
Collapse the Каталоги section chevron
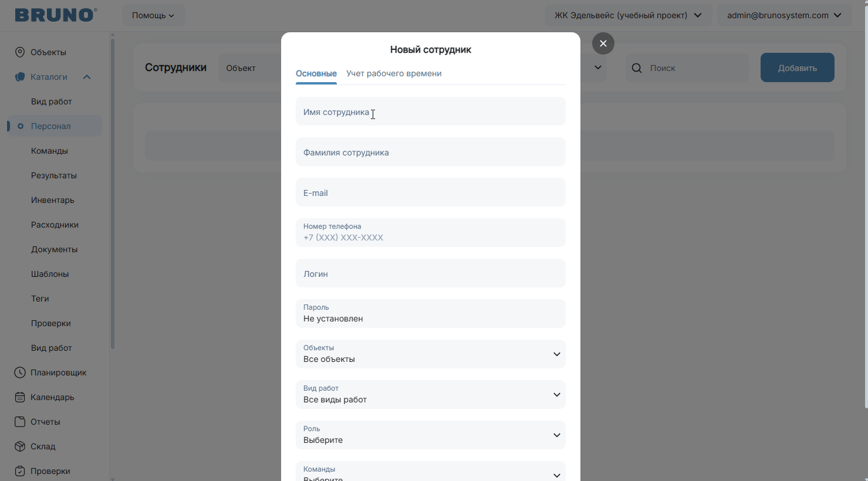[87, 77]
